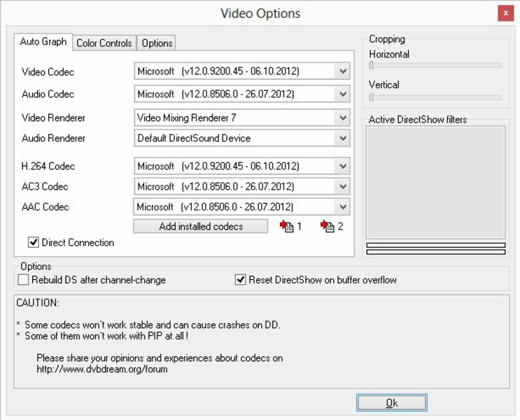Open the Options tab

click(156, 44)
